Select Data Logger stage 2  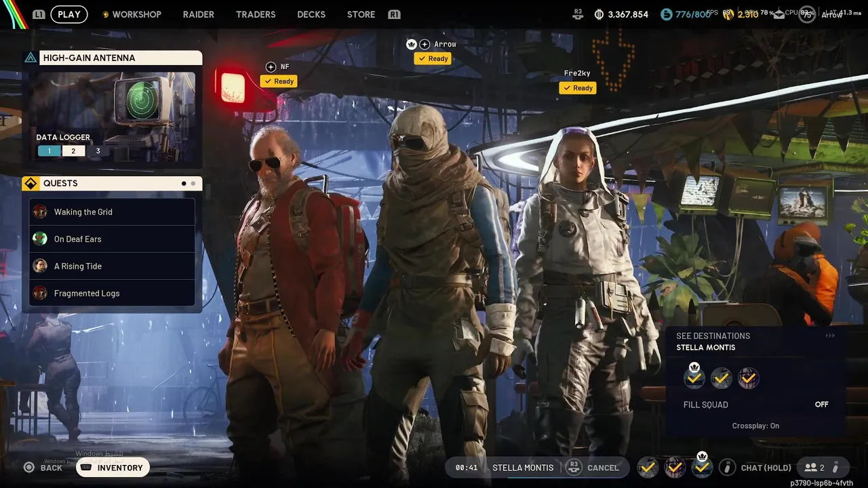click(x=73, y=151)
